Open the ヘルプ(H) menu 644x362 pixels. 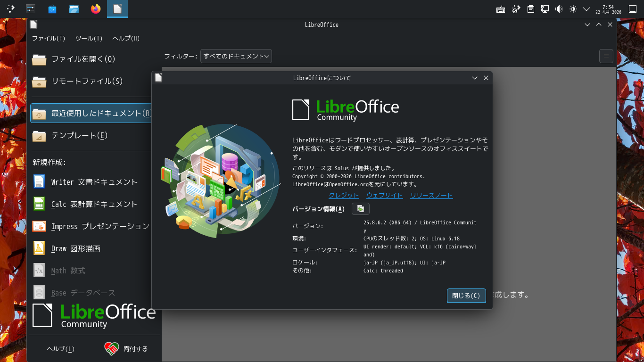click(125, 38)
